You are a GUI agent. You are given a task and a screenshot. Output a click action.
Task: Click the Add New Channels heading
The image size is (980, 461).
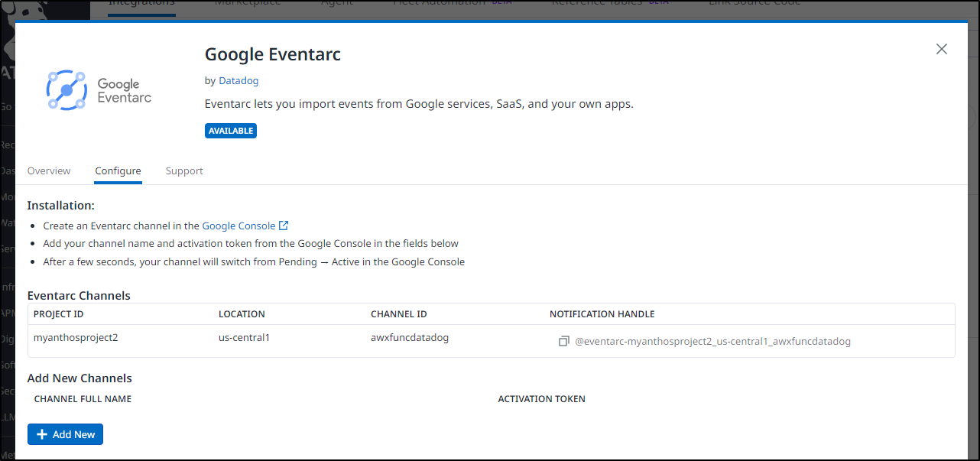pyautogui.click(x=80, y=378)
